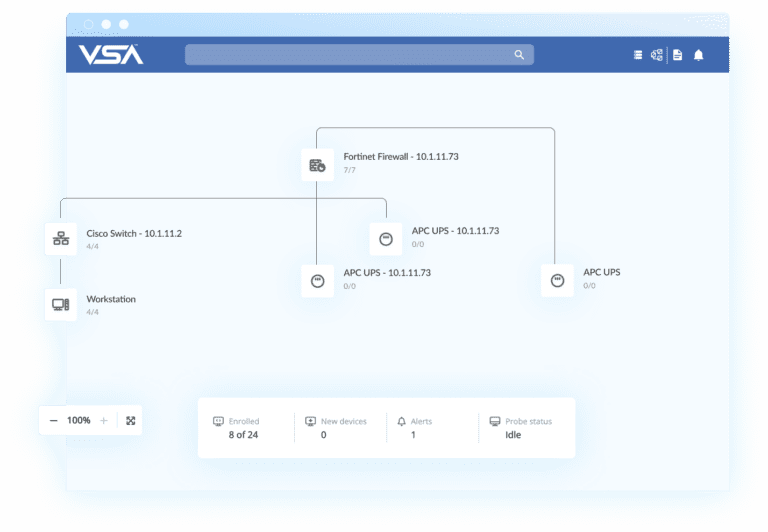Select the APC UPS node icon without IP address

click(557, 280)
